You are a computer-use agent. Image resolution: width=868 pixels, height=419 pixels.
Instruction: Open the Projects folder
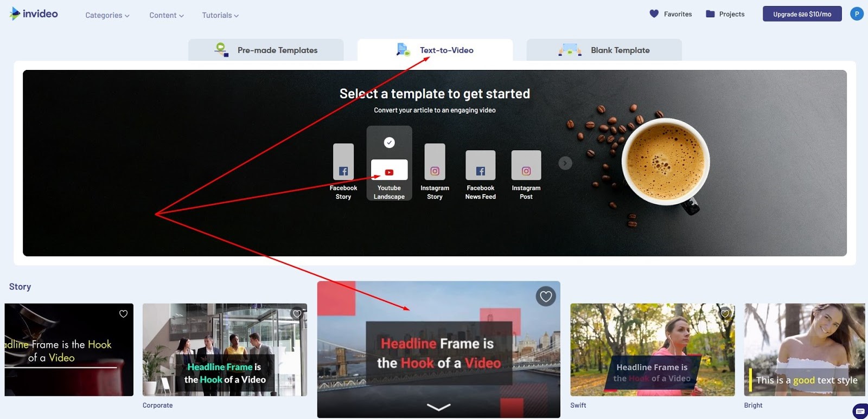pos(725,14)
